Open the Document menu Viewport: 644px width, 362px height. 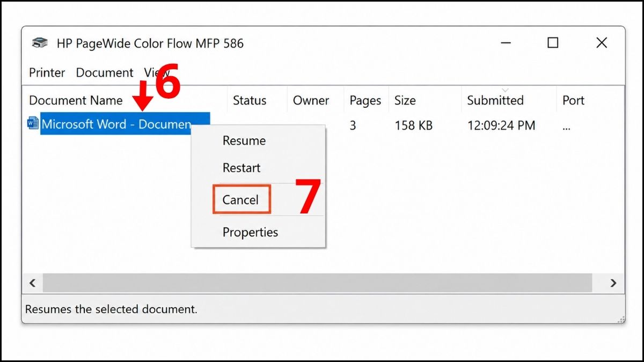105,72
